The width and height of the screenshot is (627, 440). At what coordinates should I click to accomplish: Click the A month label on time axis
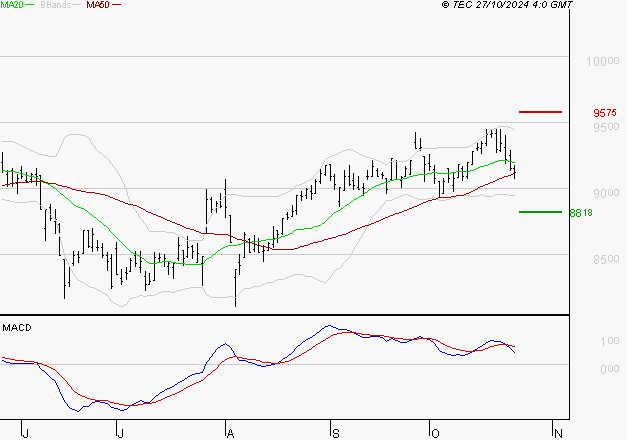click(230, 433)
